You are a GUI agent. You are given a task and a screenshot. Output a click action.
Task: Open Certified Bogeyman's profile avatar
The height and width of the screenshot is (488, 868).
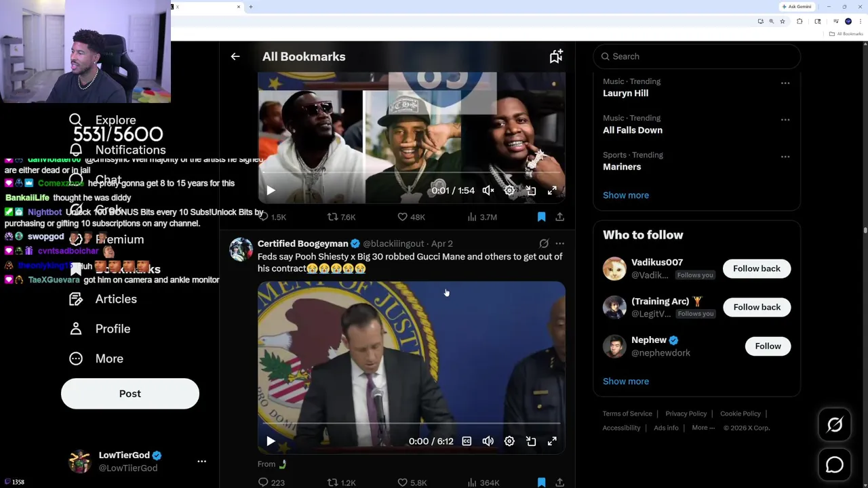(241, 249)
